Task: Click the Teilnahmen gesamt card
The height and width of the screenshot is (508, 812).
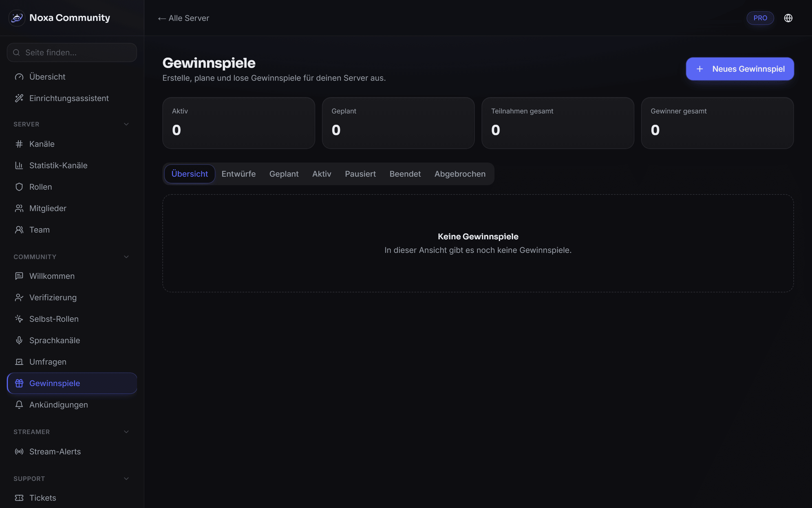Action: tap(558, 123)
